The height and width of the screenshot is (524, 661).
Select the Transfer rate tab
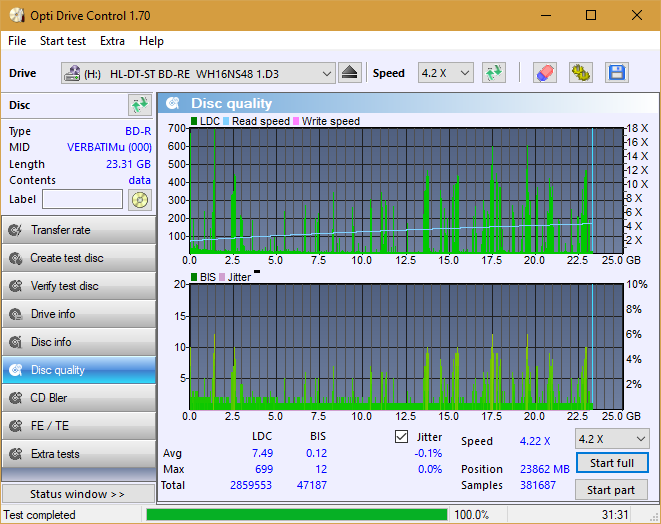point(79,230)
